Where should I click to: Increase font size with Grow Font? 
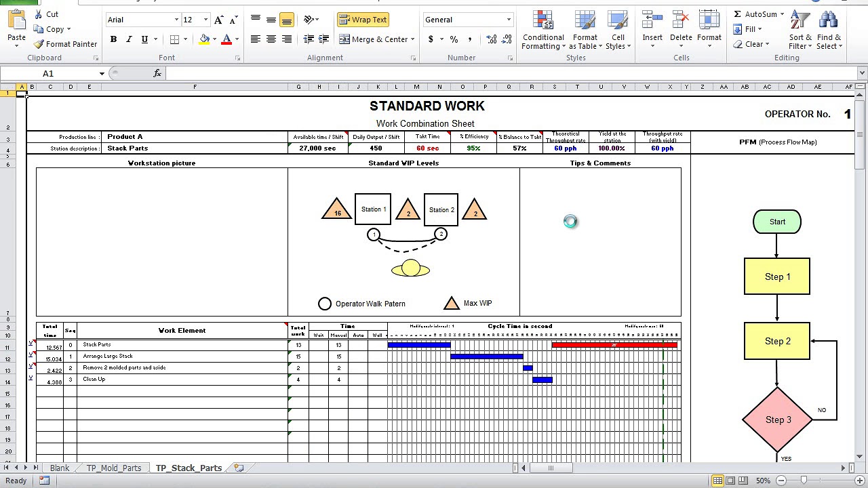tap(218, 20)
